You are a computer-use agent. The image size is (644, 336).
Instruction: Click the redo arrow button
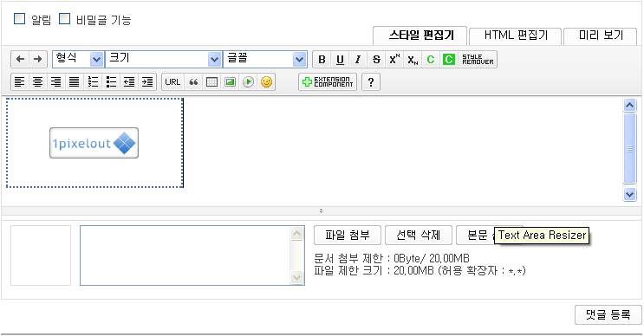38,59
